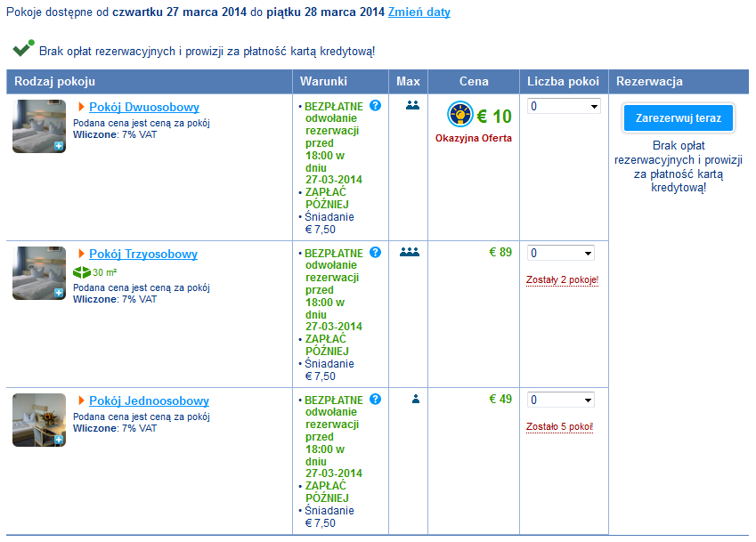Screen dimensions: 756x542
Task: Click the Rezerwacja column header
Action: click(679, 81)
